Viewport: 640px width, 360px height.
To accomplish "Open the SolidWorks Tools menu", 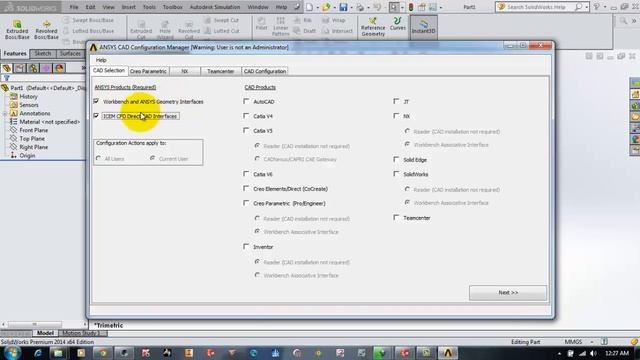I will point(149,7).
